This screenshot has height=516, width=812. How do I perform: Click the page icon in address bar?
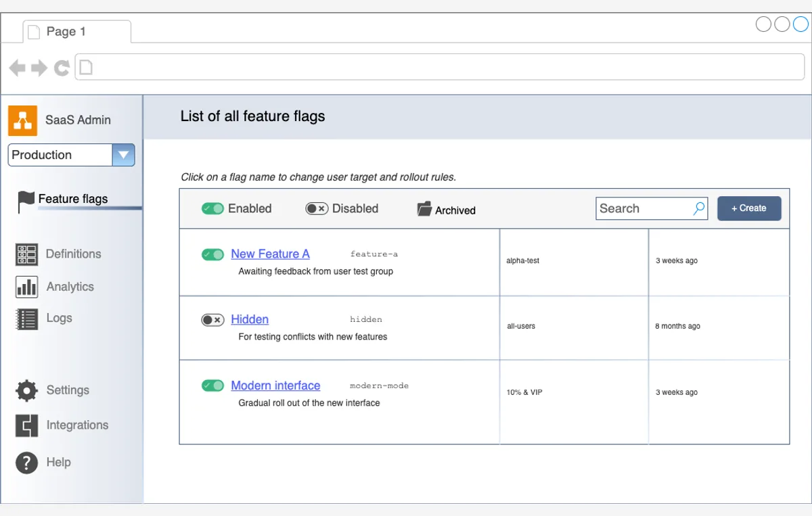pos(86,67)
